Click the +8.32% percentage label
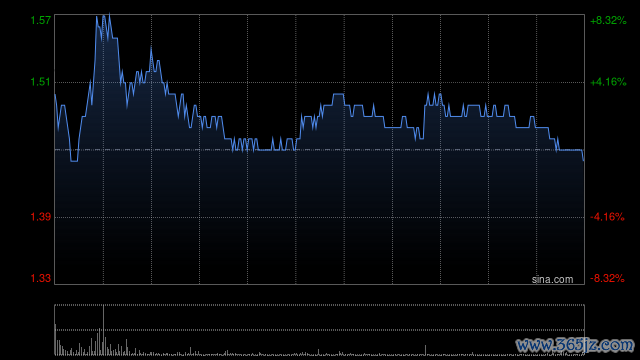 608,20
